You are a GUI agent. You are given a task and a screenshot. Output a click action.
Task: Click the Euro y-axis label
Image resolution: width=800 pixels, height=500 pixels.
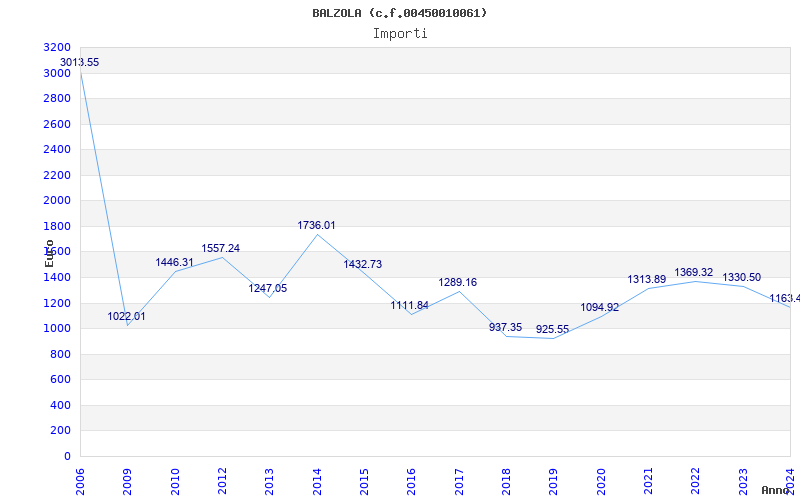pos(49,253)
